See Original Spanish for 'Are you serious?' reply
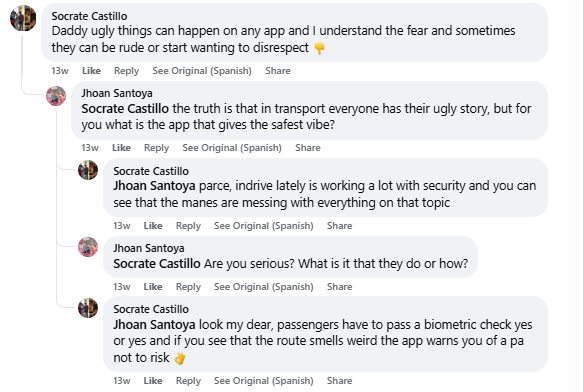This screenshot has height=392, width=584. click(264, 287)
